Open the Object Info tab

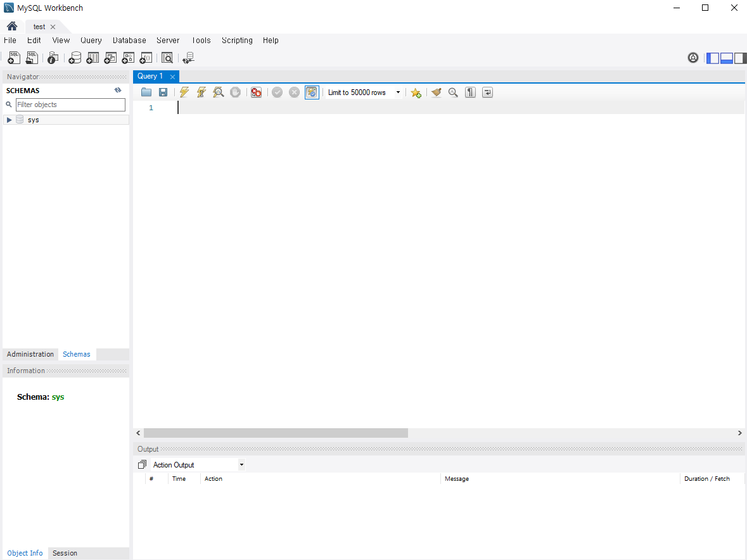pos(25,553)
